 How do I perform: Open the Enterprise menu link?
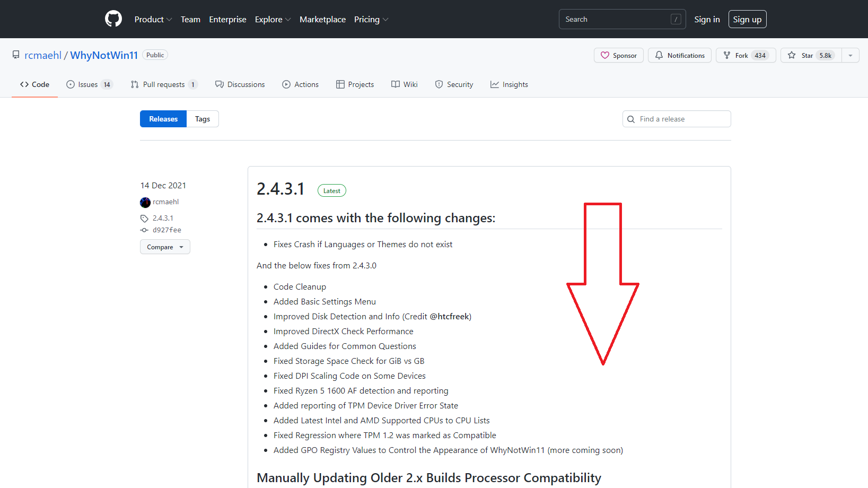(x=227, y=19)
